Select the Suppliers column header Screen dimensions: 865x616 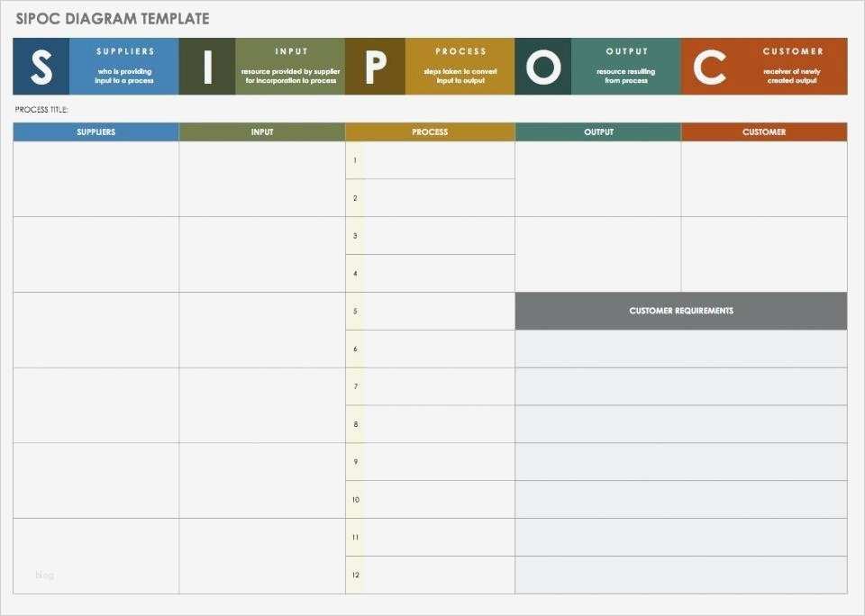pyautogui.click(x=96, y=132)
